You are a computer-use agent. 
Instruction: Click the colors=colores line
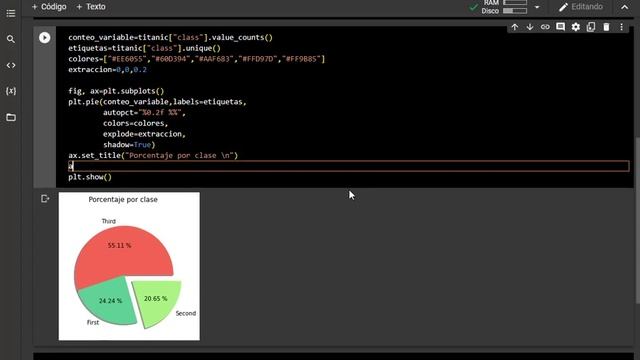click(x=136, y=123)
